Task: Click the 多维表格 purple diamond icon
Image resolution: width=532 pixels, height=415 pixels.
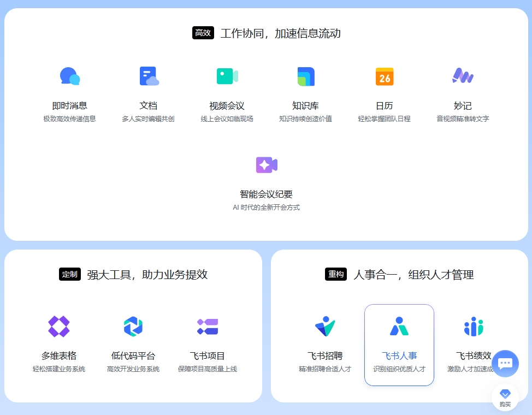Action: point(58,326)
